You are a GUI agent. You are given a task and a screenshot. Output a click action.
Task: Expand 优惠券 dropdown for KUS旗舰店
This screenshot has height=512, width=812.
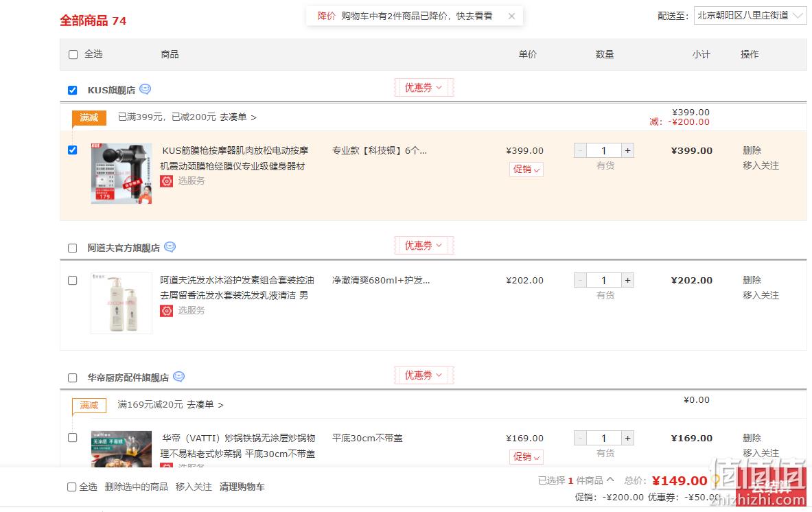424,87
